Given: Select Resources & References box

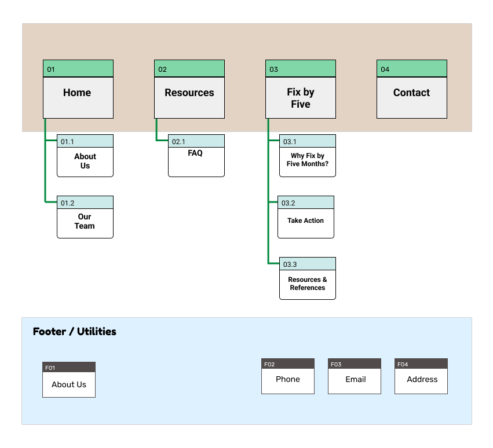Looking at the screenshot, I should 308,278.
